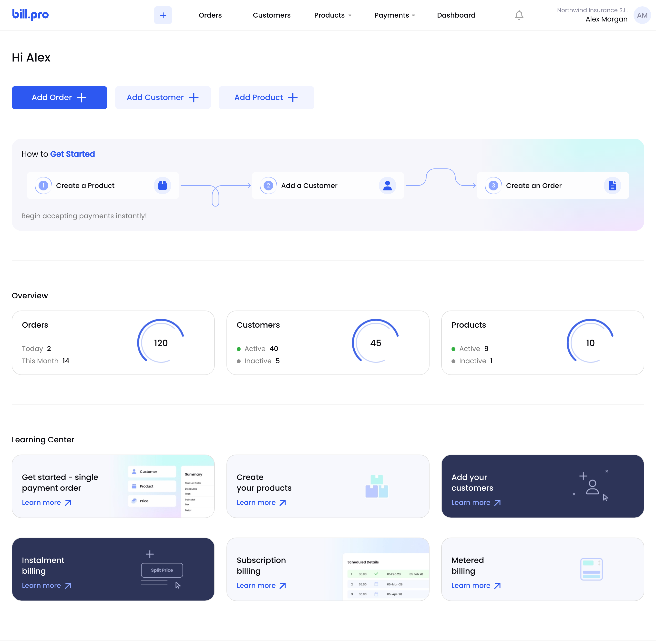The width and height of the screenshot is (656, 644).
Task: Click the box icon in Create a Product step
Action: [x=163, y=185]
